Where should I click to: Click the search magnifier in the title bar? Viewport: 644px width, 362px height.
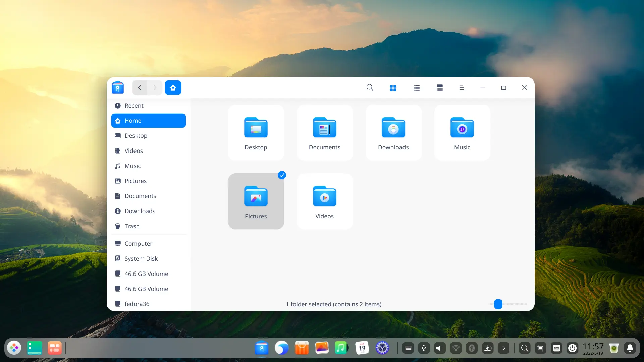370,87
